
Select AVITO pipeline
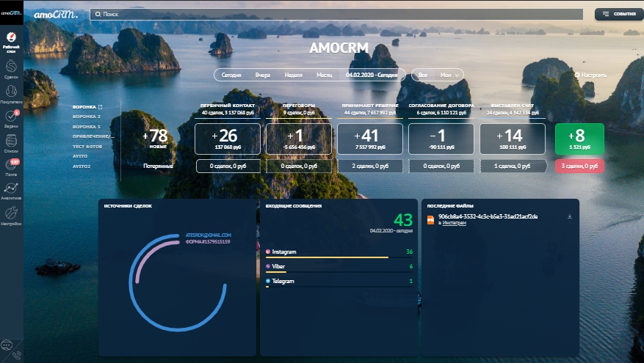click(80, 156)
